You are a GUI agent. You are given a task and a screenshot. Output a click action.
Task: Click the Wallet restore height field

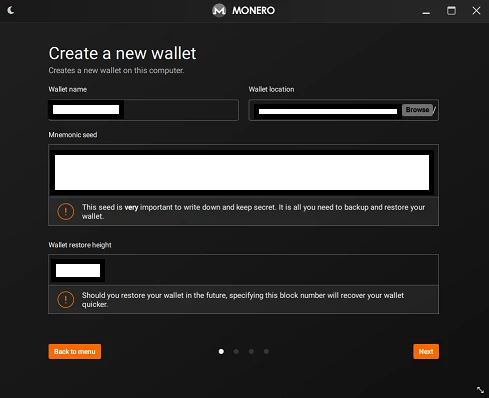[x=243, y=270]
